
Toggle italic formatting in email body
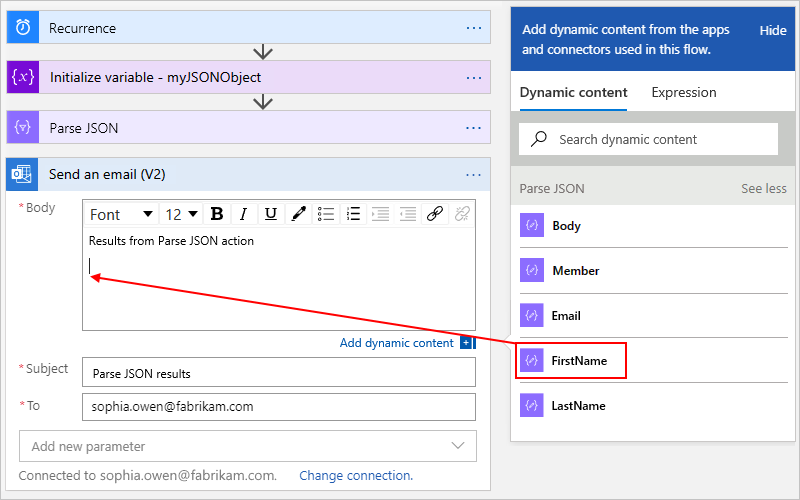tap(243, 214)
